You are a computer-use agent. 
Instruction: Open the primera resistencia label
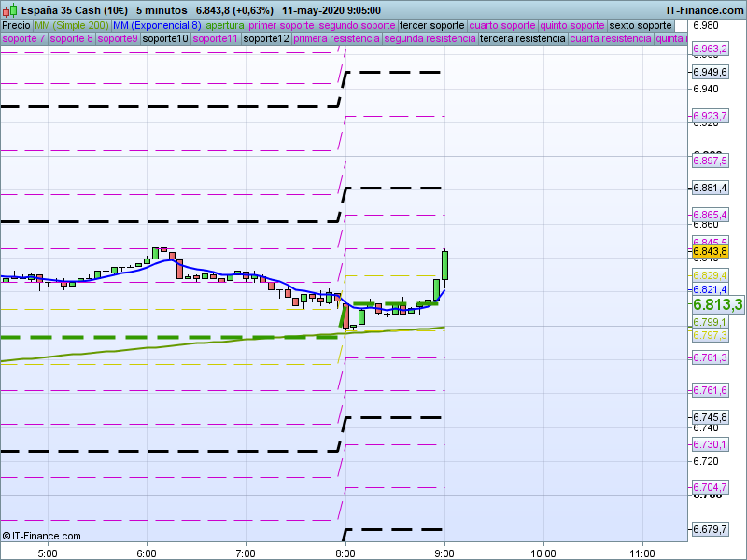click(x=336, y=39)
